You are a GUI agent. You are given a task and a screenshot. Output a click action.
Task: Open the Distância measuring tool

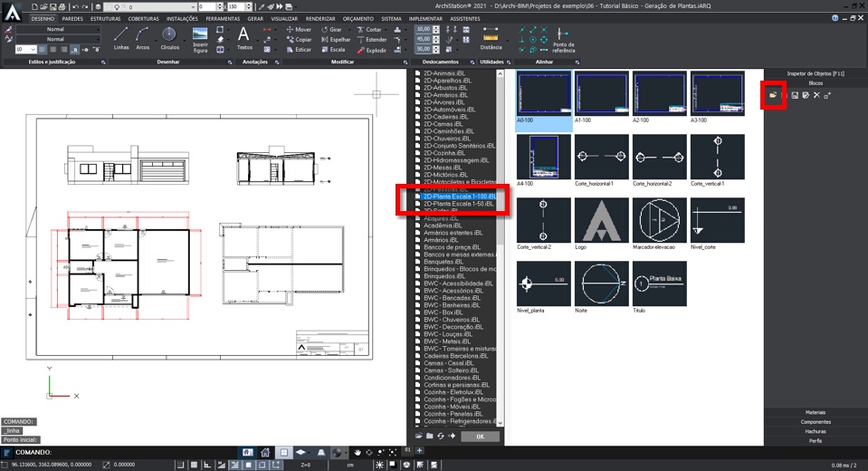click(491, 38)
